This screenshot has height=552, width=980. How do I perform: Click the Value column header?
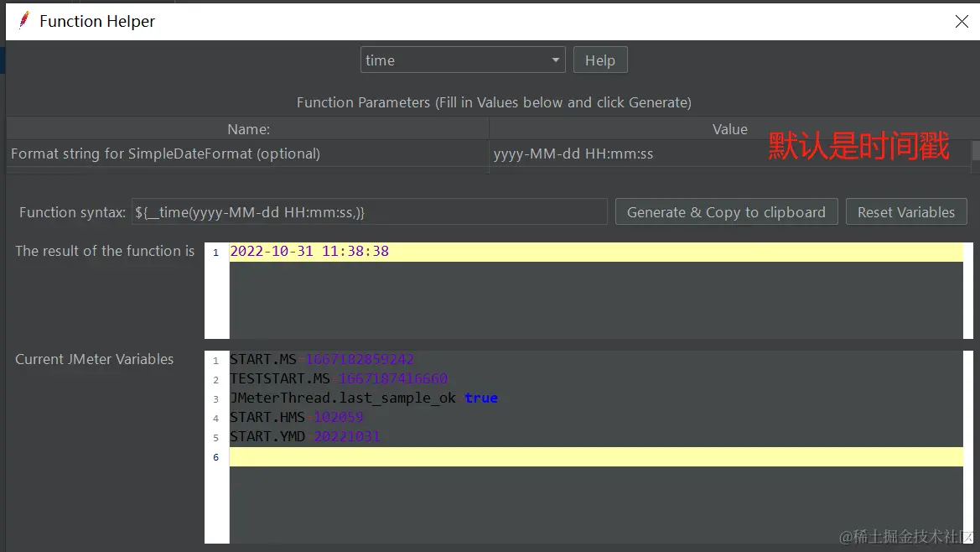[x=729, y=129]
